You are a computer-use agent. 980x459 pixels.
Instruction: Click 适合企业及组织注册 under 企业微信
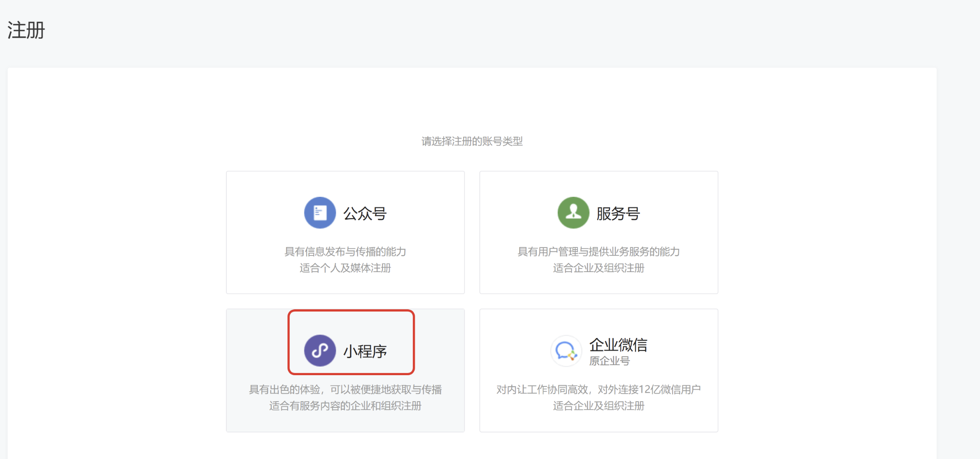point(598,406)
